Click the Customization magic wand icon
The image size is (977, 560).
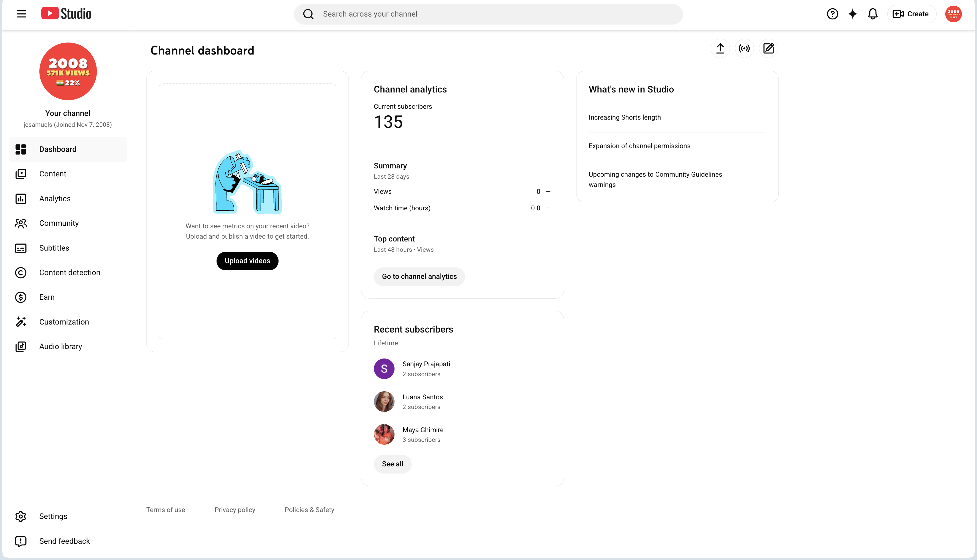point(21,322)
